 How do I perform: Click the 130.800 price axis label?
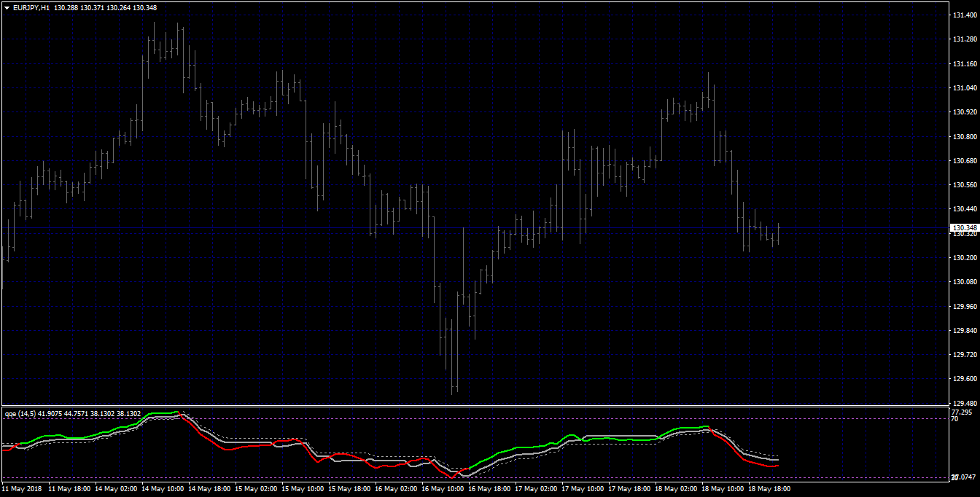tap(964, 136)
